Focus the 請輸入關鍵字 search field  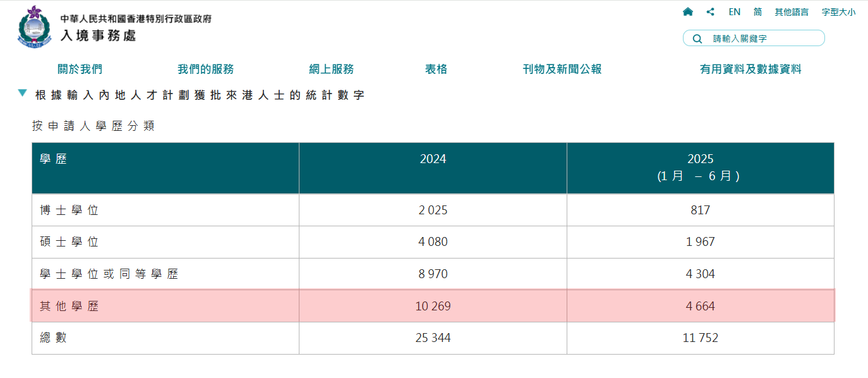click(764, 39)
